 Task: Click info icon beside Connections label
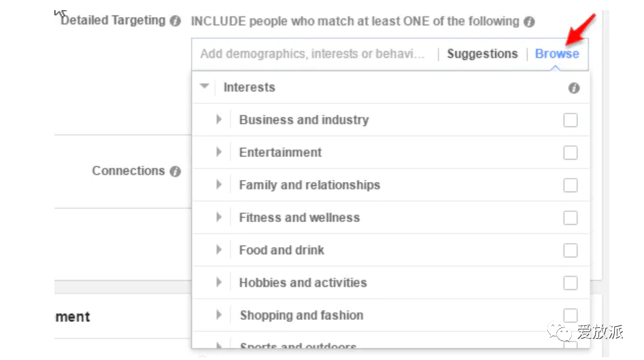175,171
